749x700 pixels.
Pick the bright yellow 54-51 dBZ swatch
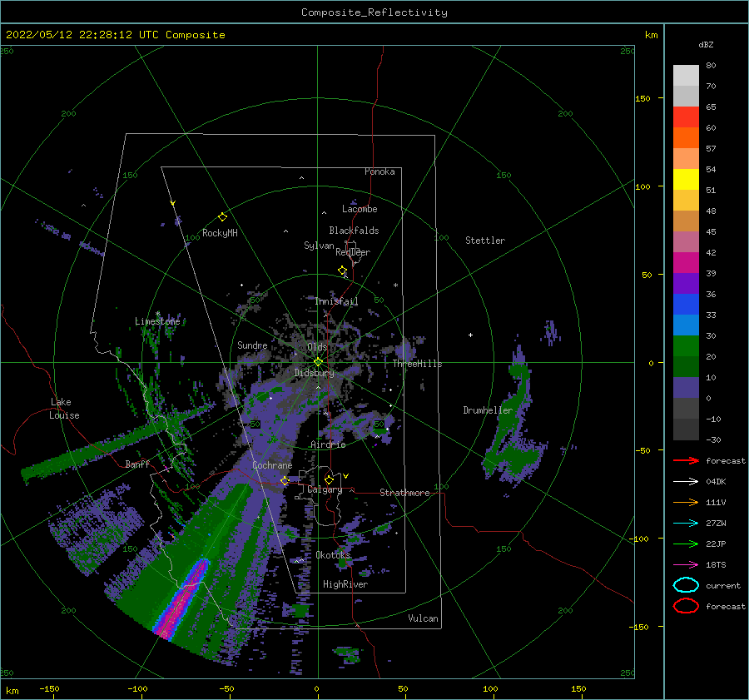[x=686, y=179]
